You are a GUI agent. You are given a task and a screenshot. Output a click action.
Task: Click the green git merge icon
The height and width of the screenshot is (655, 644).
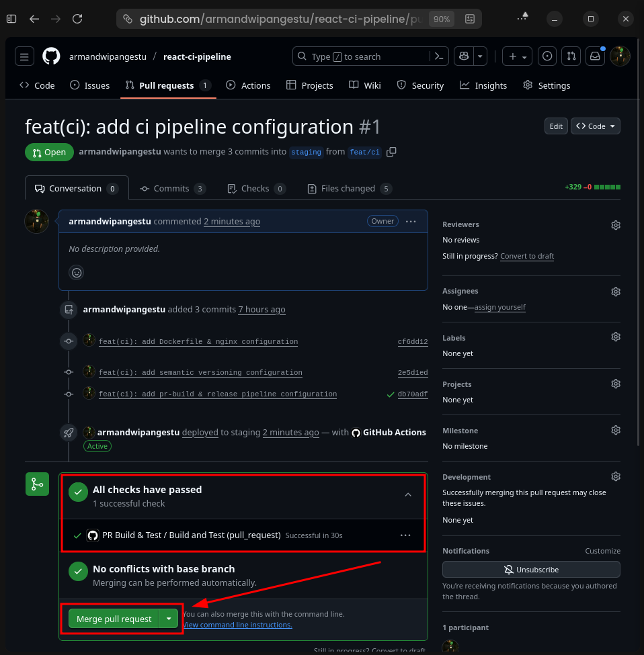pos(37,484)
